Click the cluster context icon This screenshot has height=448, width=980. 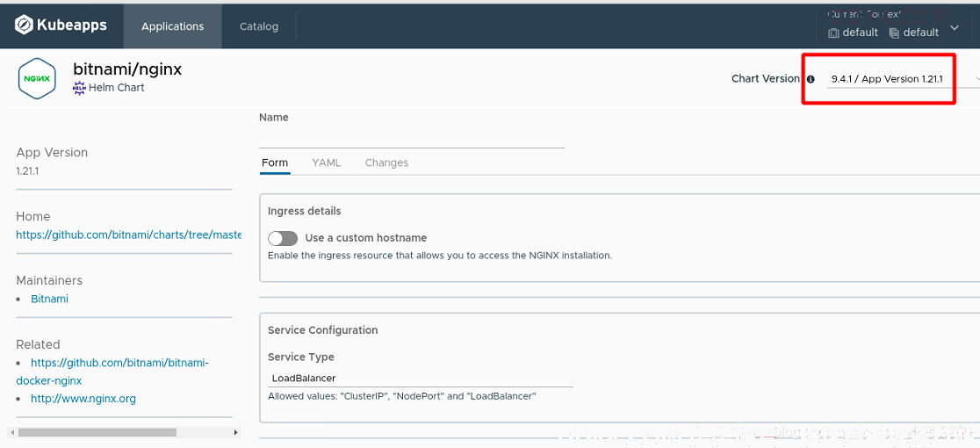[x=833, y=33]
